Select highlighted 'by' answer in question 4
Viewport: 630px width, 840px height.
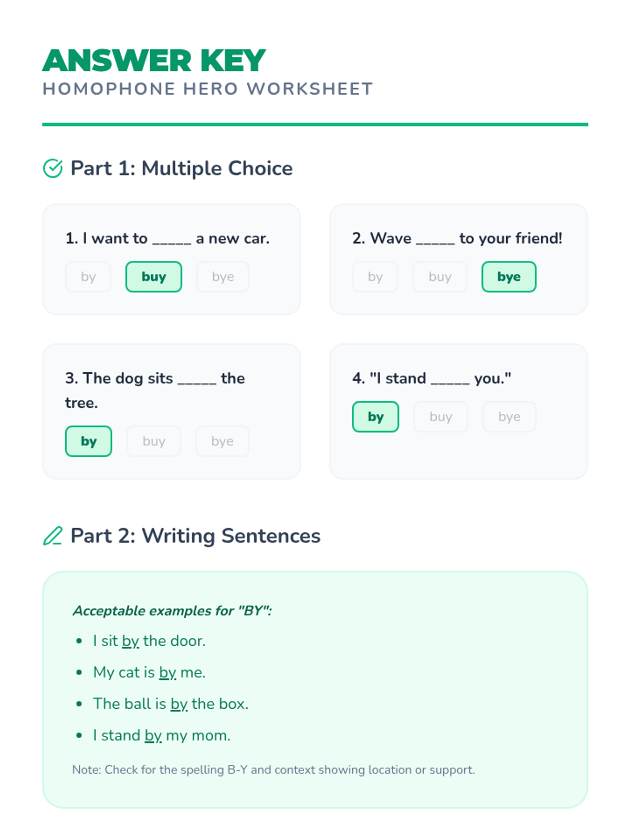(375, 417)
